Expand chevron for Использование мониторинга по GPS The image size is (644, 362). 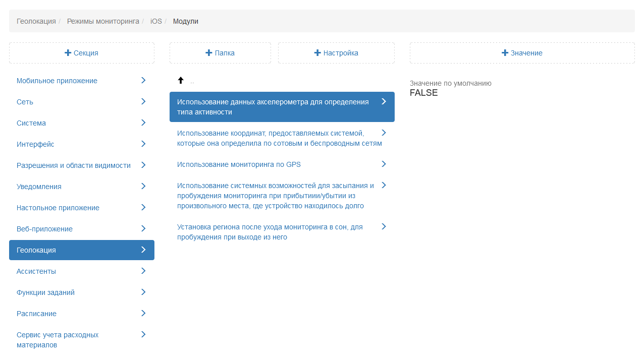click(x=384, y=164)
